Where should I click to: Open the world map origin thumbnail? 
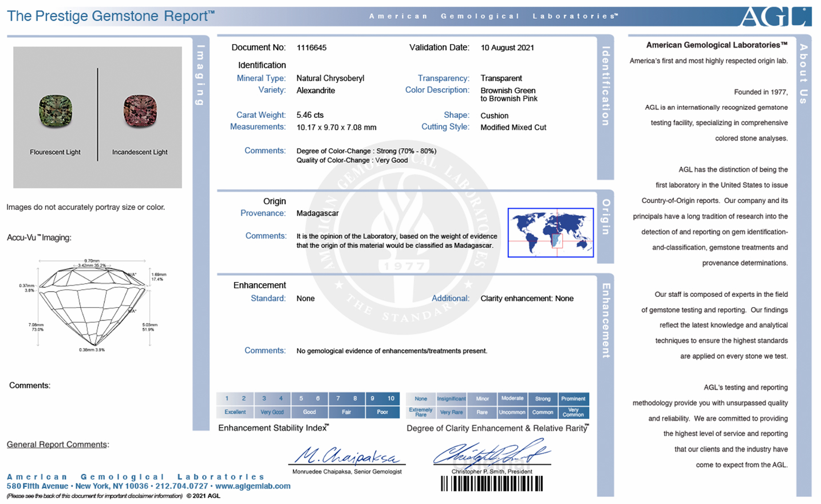[551, 232]
